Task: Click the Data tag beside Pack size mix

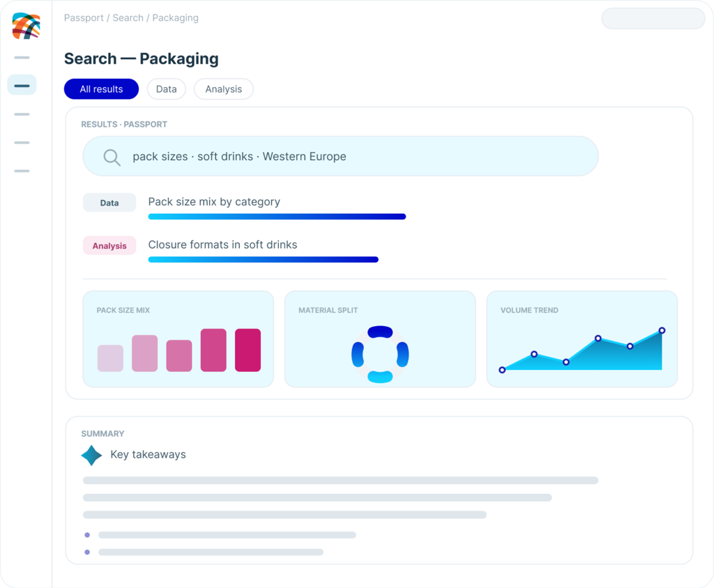Action: [x=109, y=203]
